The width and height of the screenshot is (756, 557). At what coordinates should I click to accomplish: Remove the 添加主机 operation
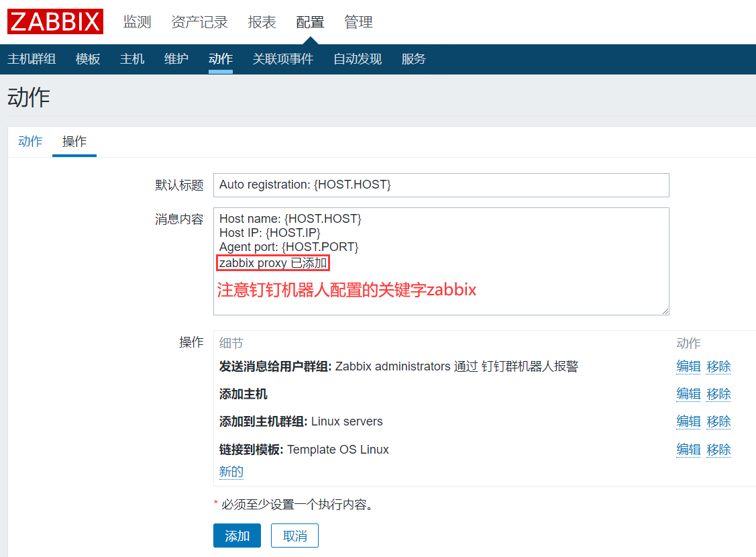718,394
